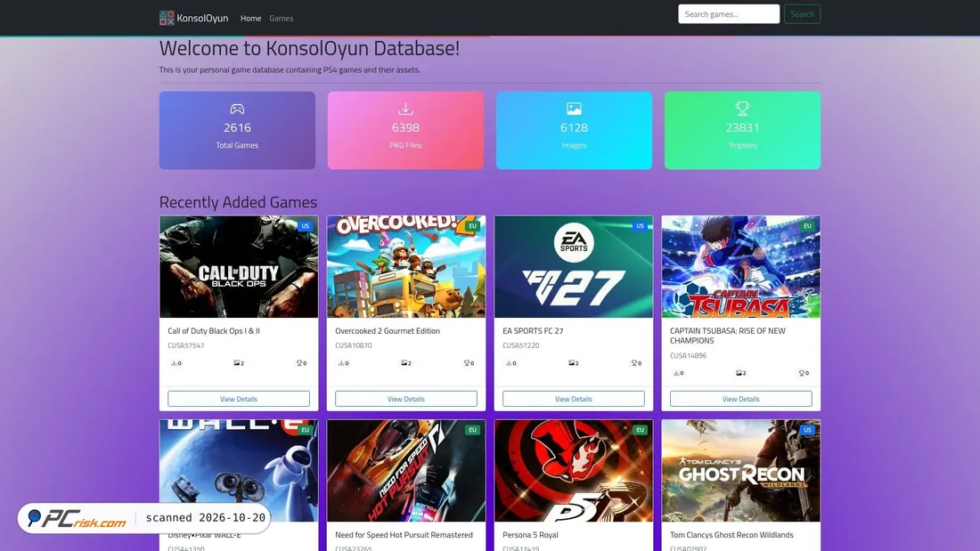This screenshot has height=551, width=980.
Task: Select title CAPTAIN TSUBASA: RISE OF NEW CHAMPIONS
Action: [728, 336]
